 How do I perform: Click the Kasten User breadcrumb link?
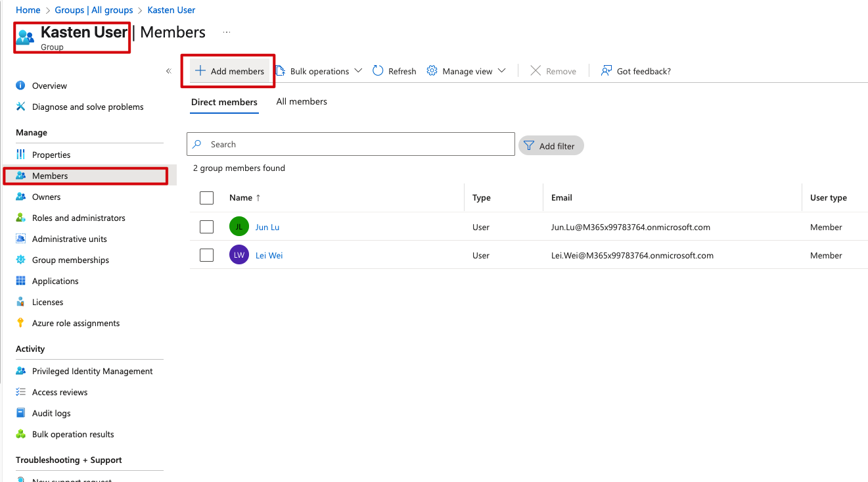[171, 10]
